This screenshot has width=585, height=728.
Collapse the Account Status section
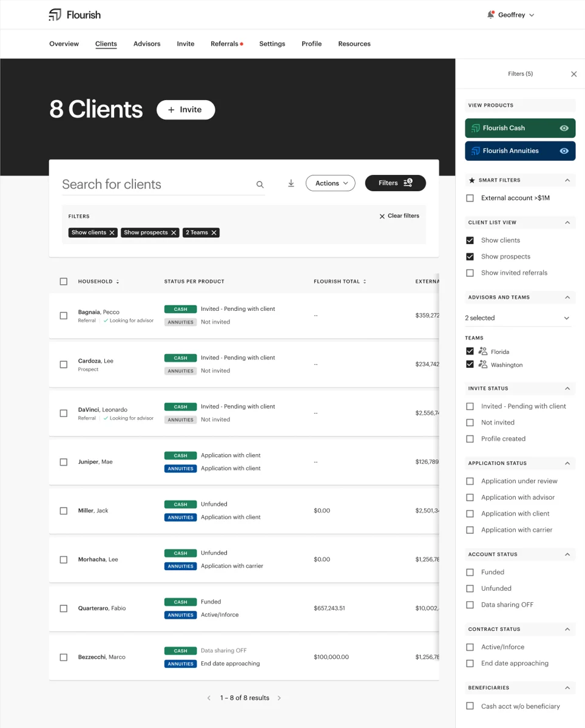pos(567,554)
